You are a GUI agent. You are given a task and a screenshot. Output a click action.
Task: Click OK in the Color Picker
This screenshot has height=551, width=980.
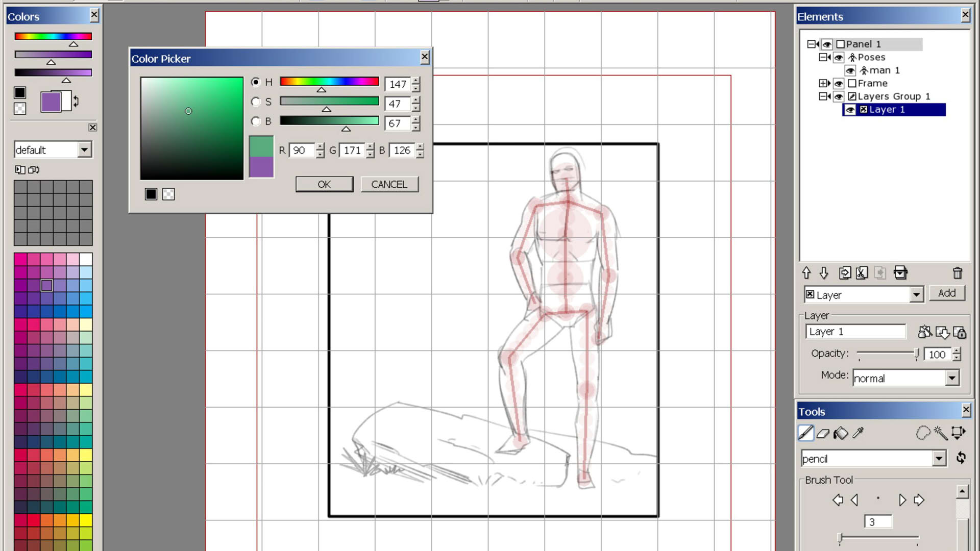pos(324,184)
